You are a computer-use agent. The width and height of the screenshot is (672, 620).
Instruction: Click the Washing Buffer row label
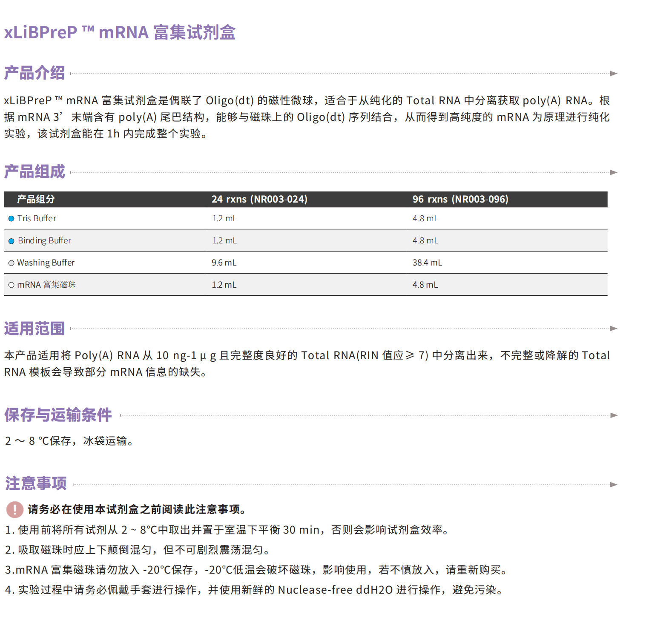pos(46,263)
